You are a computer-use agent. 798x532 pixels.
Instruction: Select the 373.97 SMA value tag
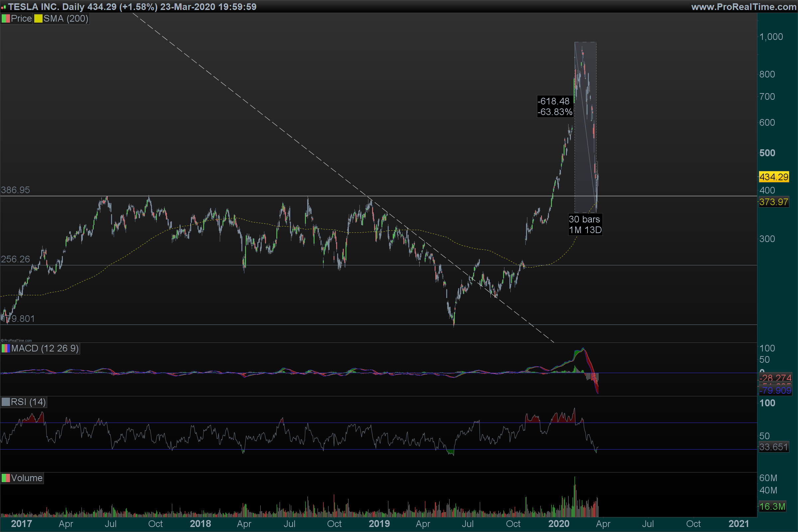pyautogui.click(x=774, y=202)
